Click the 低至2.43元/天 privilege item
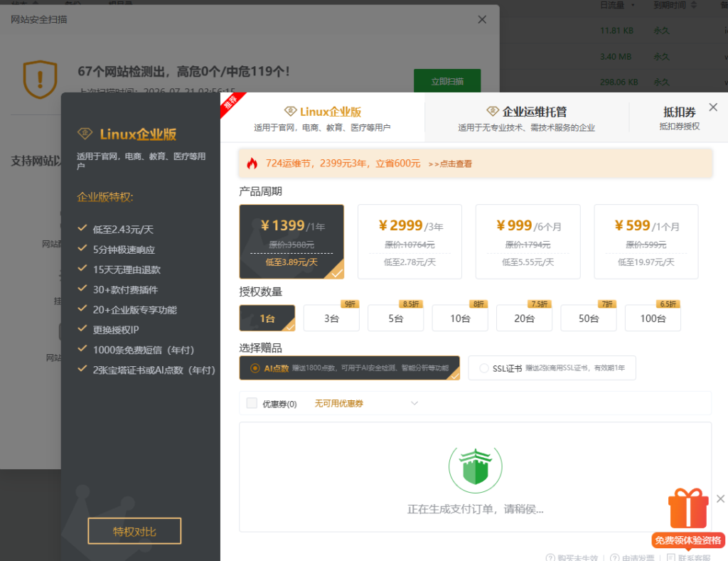728x561 pixels. (x=123, y=230)
